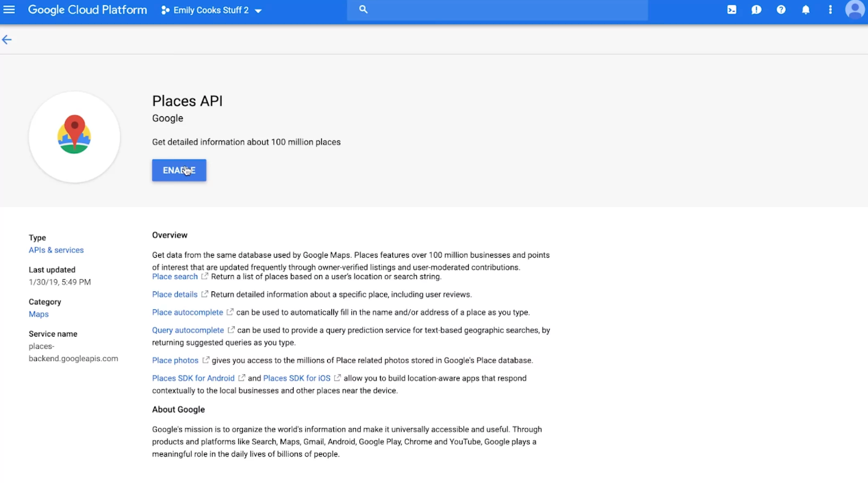The width and height of the screenshot is (868, 487).
Task: Open the Emily Cooks Stuff 2 project selector
Action: pos(212,11)
